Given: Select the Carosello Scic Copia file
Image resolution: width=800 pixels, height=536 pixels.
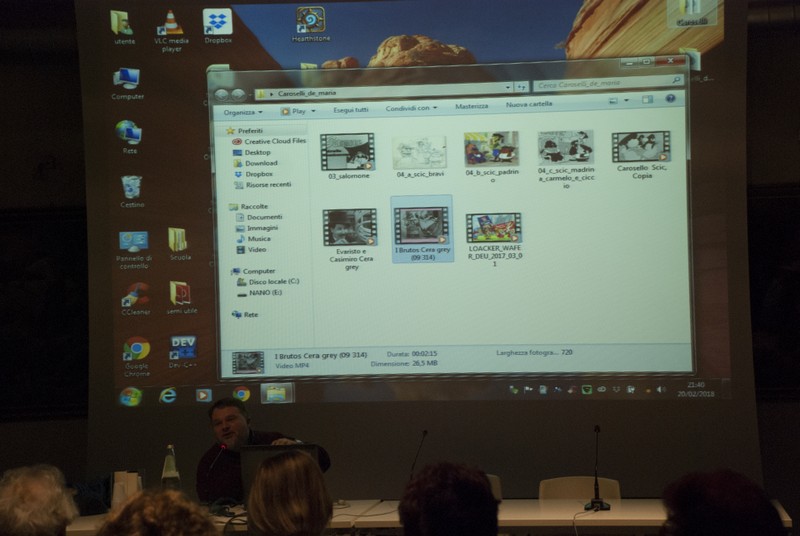Looking at the screenshot, I should [x=641, y=155].
